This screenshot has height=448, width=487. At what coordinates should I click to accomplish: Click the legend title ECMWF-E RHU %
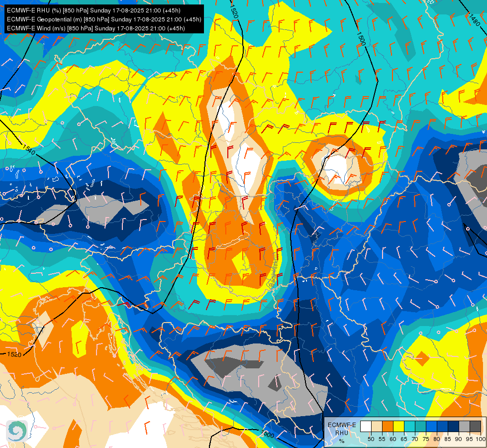pyautogui.click(x=342, y=433)
